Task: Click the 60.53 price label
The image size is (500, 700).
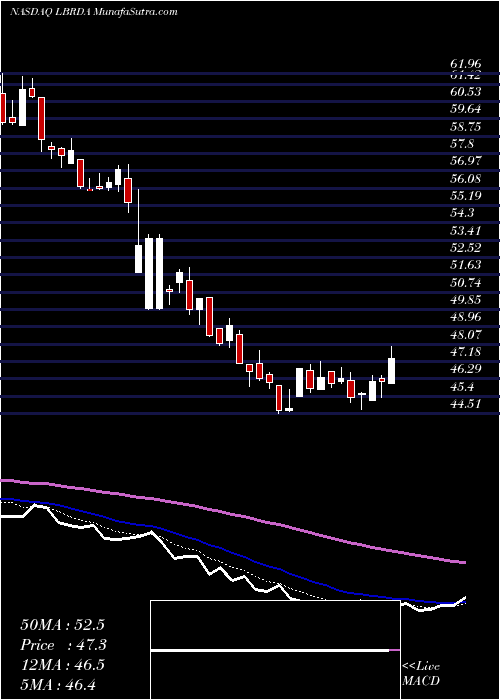Action: [466, 92]
